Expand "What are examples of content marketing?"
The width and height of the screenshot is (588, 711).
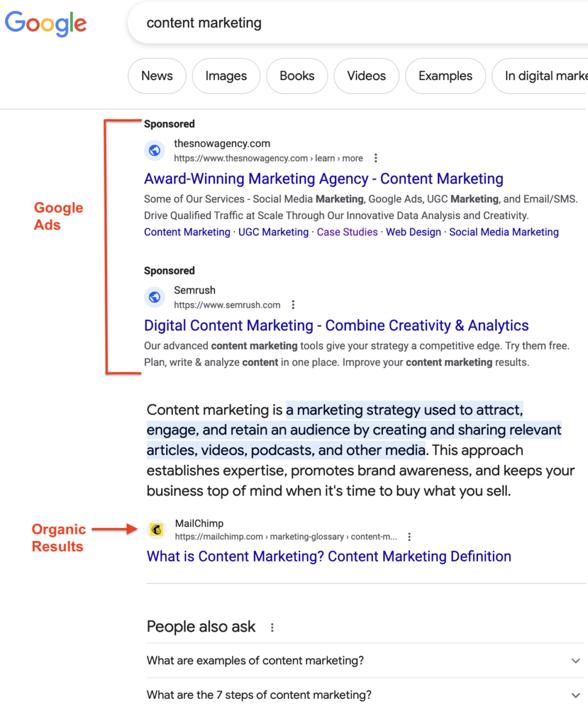pos(366,660)
